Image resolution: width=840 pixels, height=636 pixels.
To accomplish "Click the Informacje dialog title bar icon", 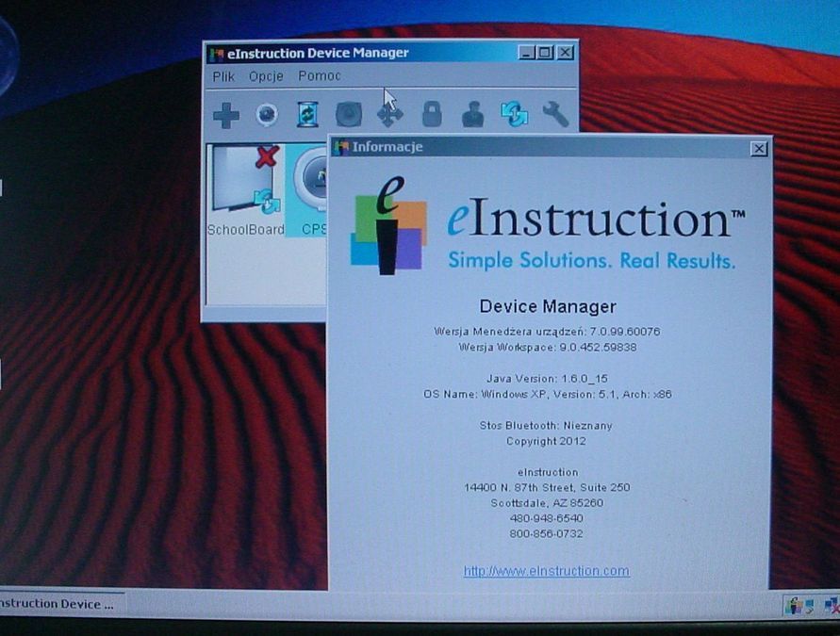I will click(x=340, y=147).
